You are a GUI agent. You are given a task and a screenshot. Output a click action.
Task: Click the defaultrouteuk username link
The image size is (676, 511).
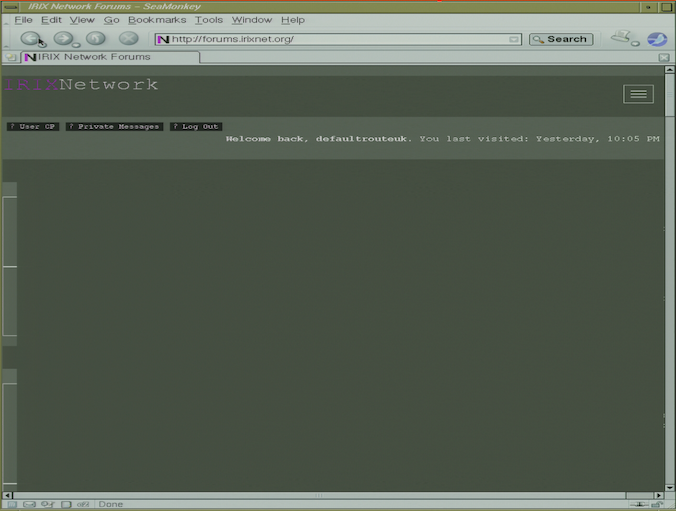tap(361, 139)
